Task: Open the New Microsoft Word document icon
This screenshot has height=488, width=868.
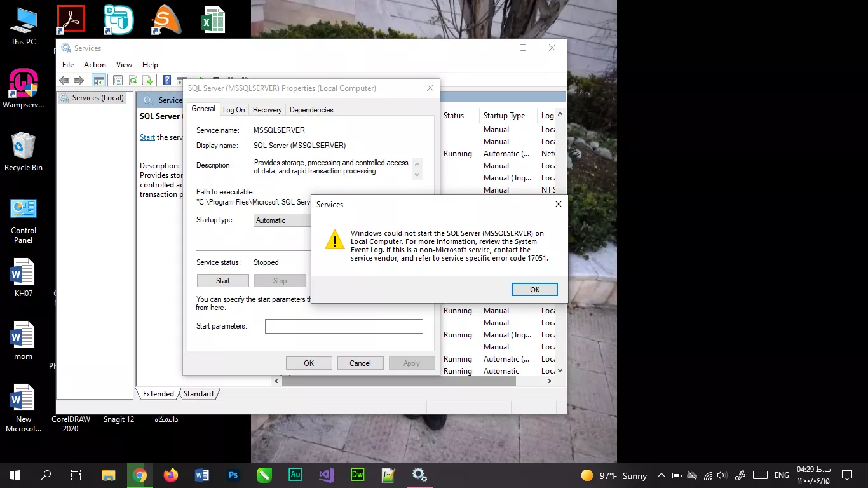Action: pyautogui.click(x=24, y=409)
